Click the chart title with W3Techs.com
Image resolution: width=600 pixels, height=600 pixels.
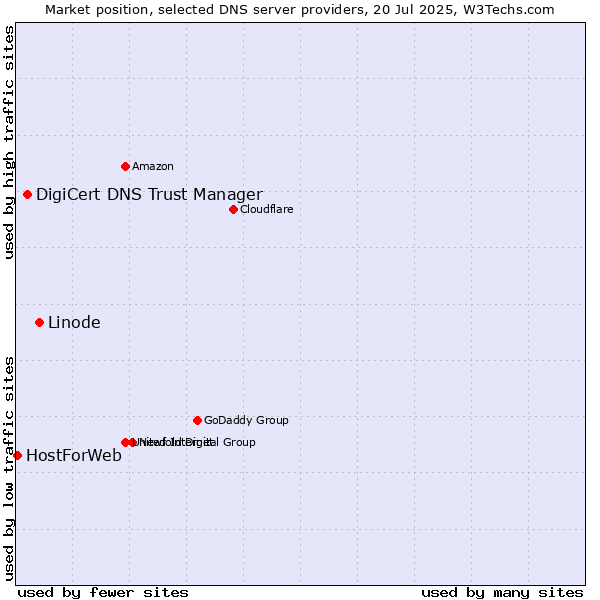pyautogui.click(x=300, y=10)
